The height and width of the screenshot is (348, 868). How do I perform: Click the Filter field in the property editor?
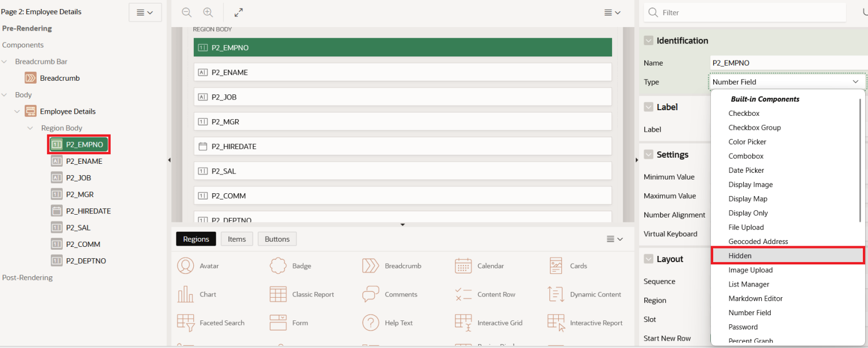click(745, 12)
